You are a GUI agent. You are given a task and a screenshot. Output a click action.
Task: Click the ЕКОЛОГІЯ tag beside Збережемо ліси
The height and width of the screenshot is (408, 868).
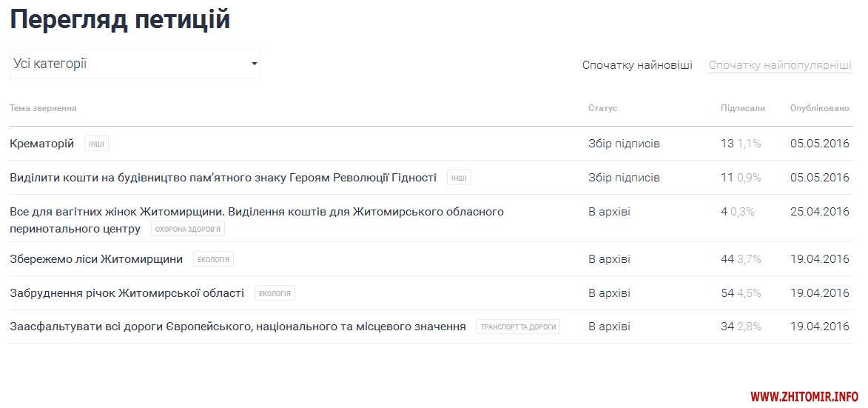click(213, 259)
